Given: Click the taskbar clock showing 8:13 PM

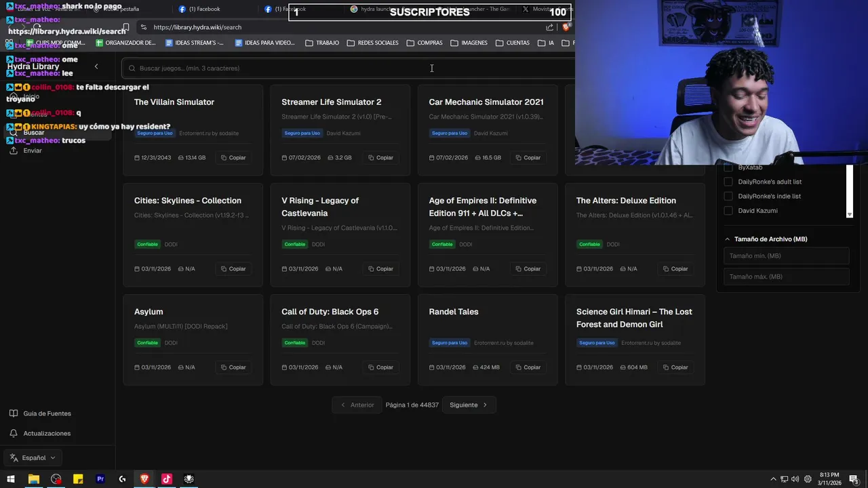Looking at the screenshot, I should click(x=829, y=479).
